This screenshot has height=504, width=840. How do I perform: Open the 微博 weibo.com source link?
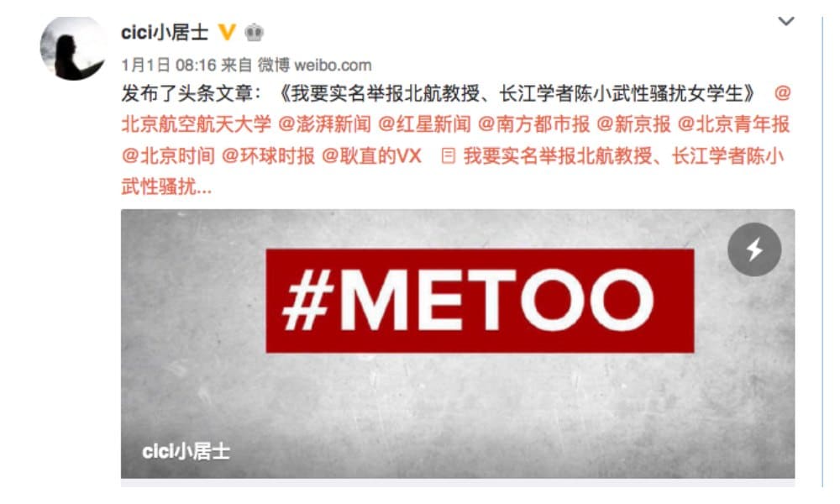point(314,66)
